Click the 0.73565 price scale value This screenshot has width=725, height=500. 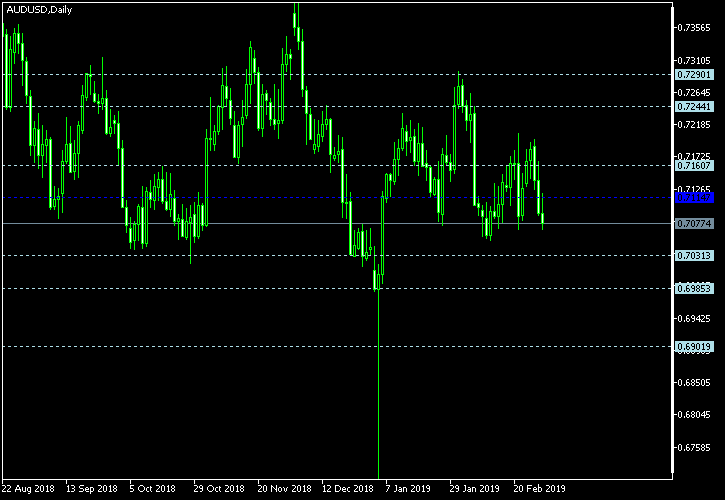pyautogui.click(x=694, y=28)
